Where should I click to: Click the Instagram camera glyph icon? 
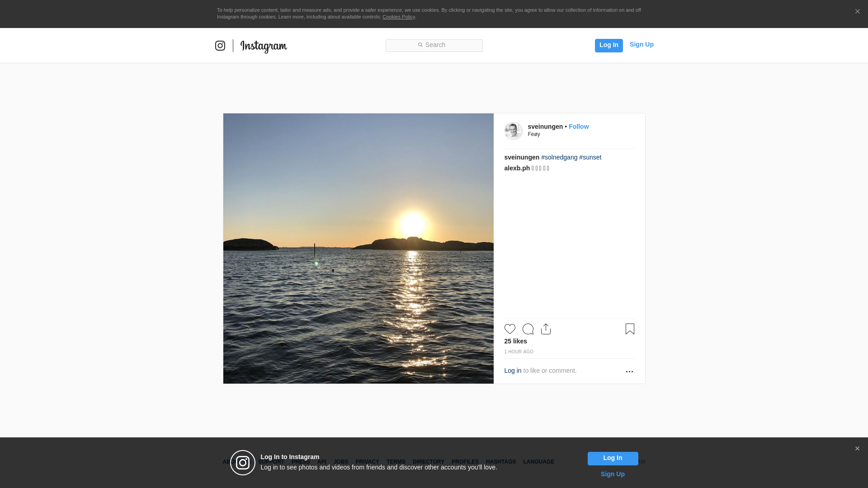(x=220, y=46)
